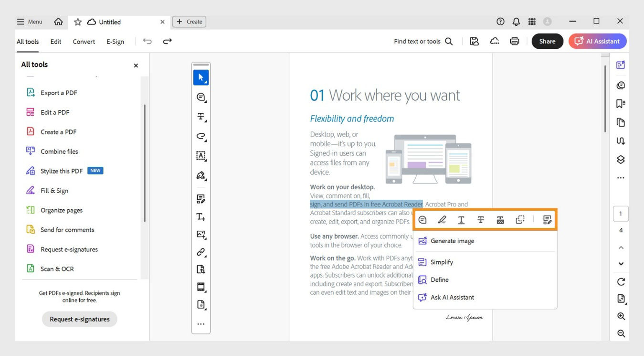Select the arrow selection tool in the left toolbar

coord(201,77)
